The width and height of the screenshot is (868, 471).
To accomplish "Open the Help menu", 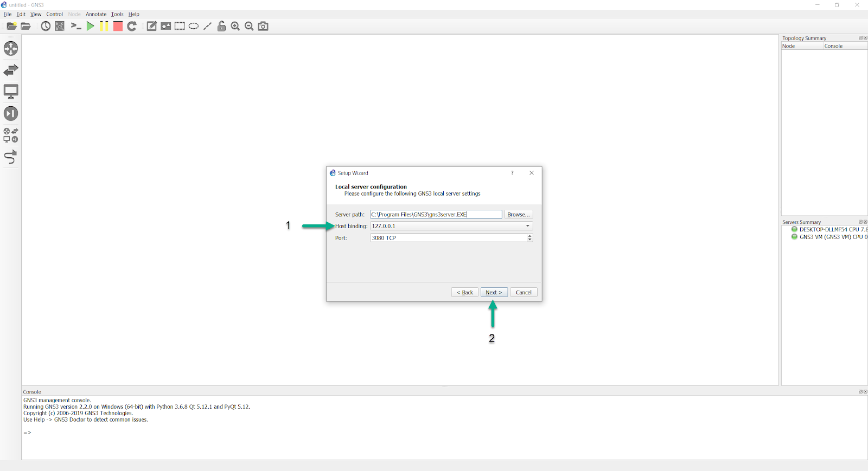I will [134, 14].
